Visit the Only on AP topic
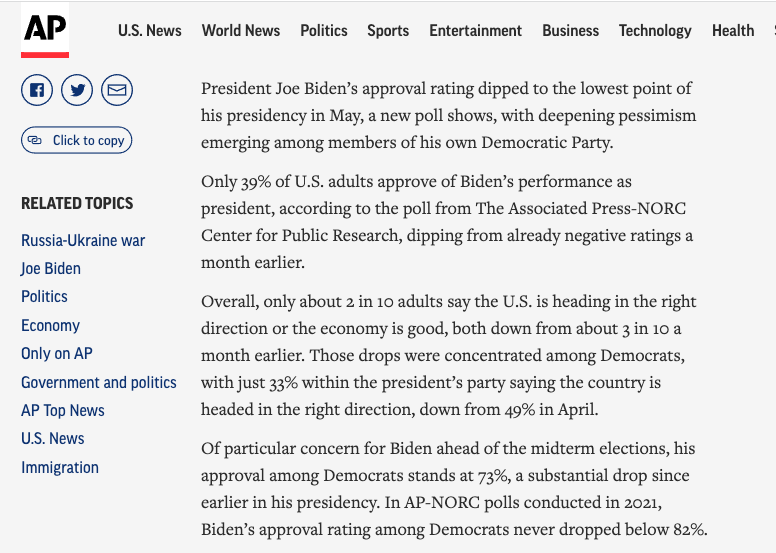Screen dimensions: 776x553 tap(57, 353)
